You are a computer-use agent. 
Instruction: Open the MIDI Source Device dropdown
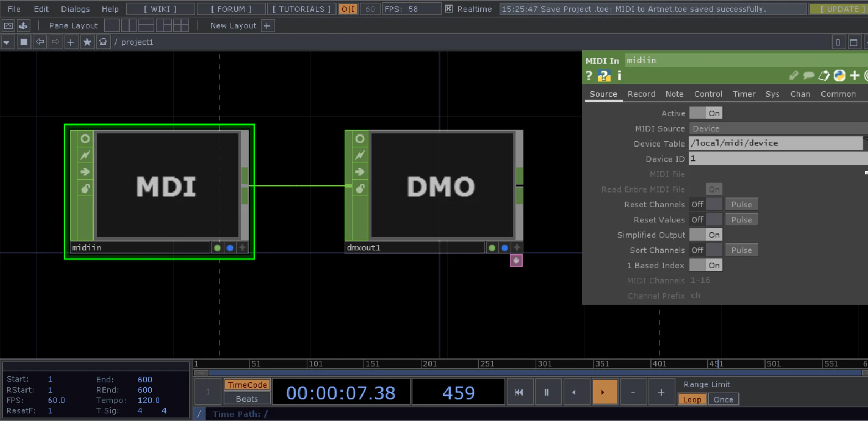[x=778, y=128]
